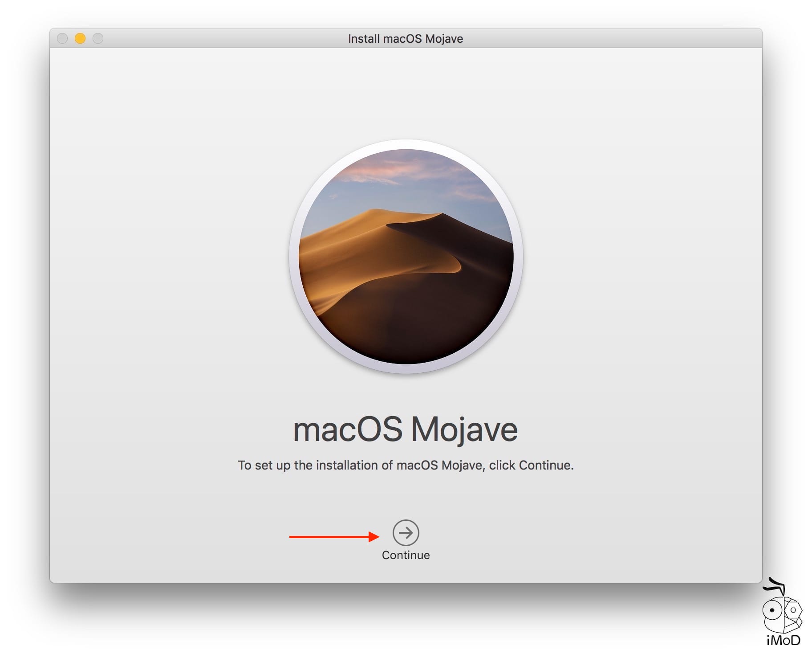Click the rightmost gray zoom traffic light

click(98, 39)
